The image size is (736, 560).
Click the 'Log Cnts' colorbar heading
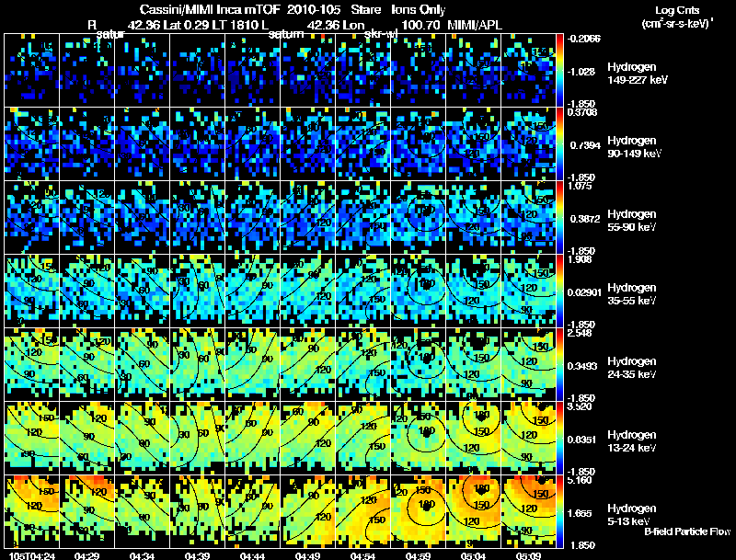677,10
